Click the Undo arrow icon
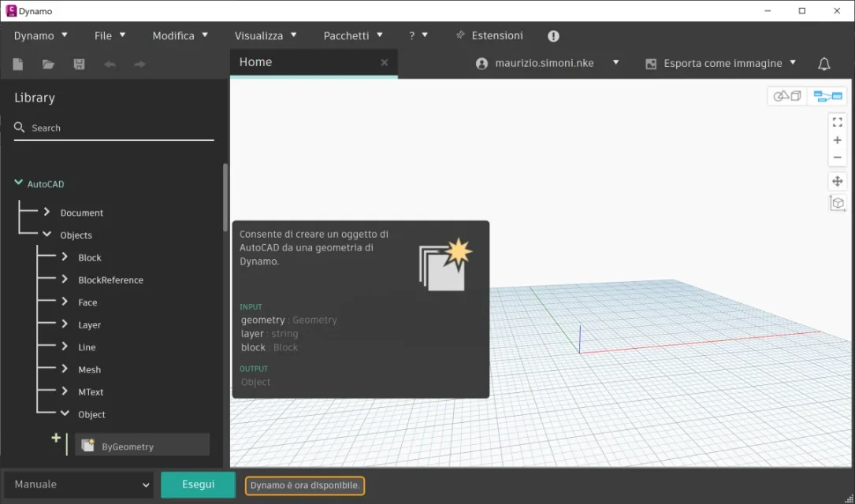The height and width of the screenshot is (504, 855). [x=110, y=65]
